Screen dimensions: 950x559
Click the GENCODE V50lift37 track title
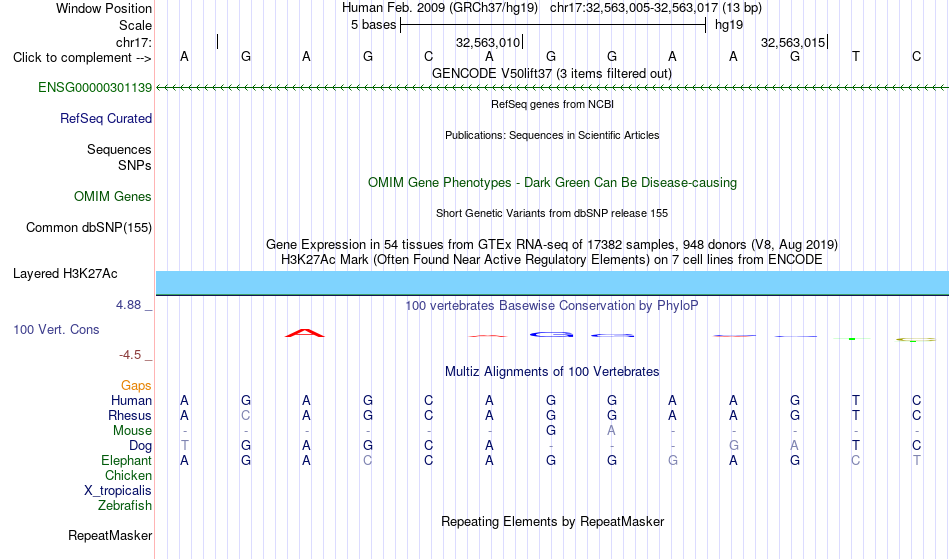tap(552, 73)
